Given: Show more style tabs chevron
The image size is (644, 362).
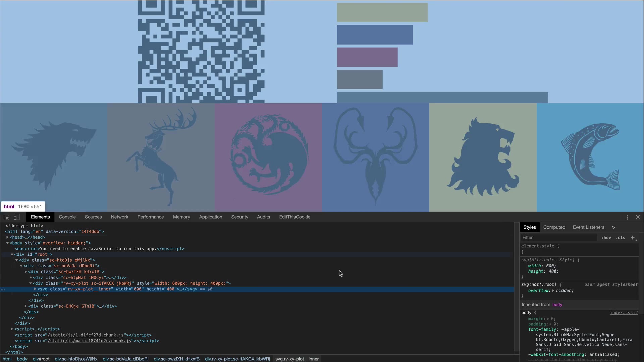Looking at the screenshot, I should tap(613, 227).
